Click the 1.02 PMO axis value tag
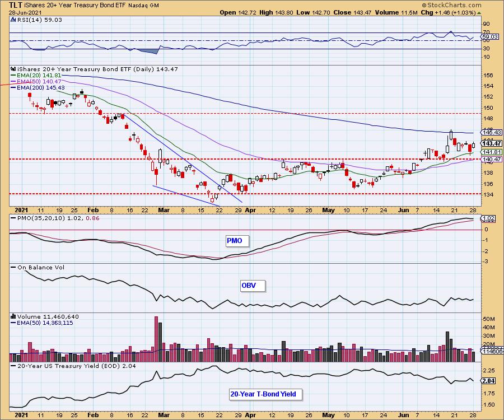Screen dimensions: 504x420 pos(488,218)
